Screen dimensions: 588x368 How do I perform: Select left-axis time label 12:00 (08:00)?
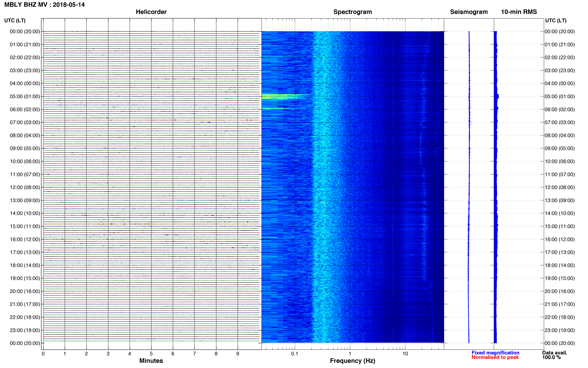point(25,187)
